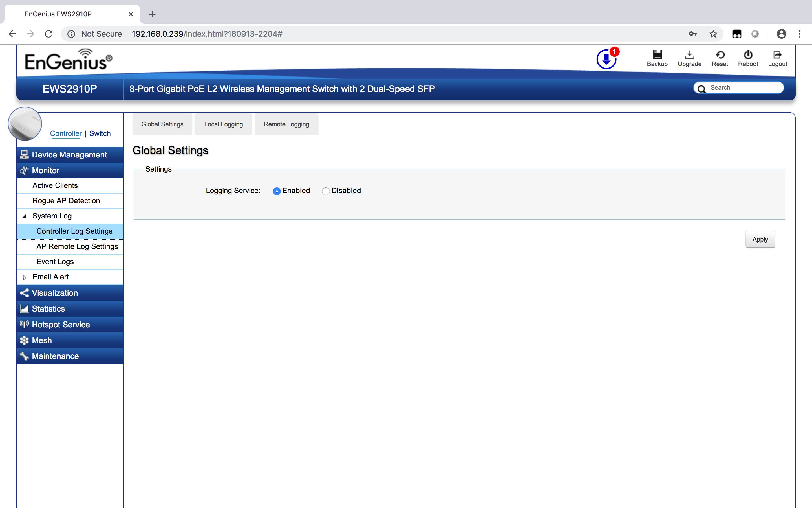
Task: Open the Visualization menu section
Action: tap(70, 293)
